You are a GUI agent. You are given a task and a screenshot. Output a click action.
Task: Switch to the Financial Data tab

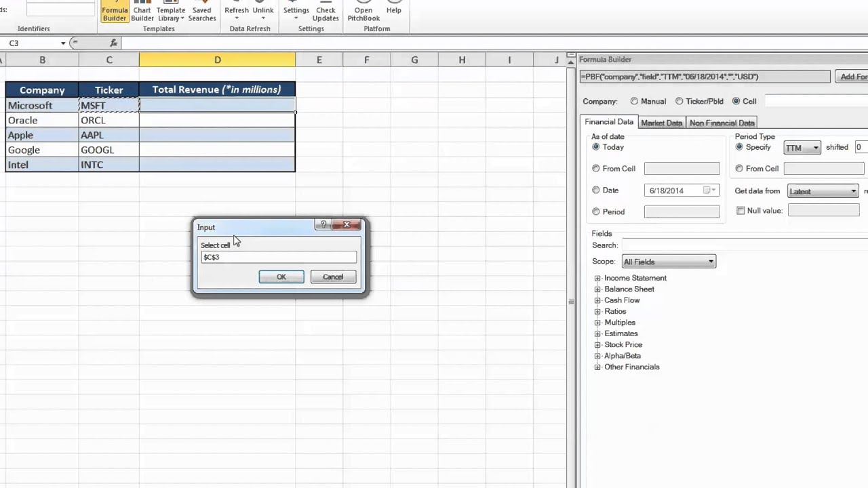click(x=609, y=122)
